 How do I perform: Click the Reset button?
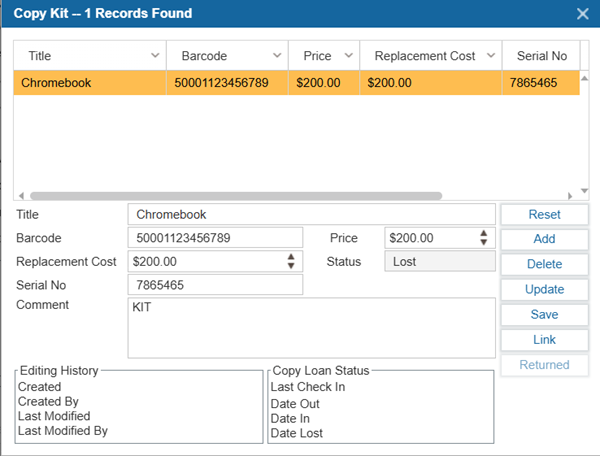coord(544,215)
